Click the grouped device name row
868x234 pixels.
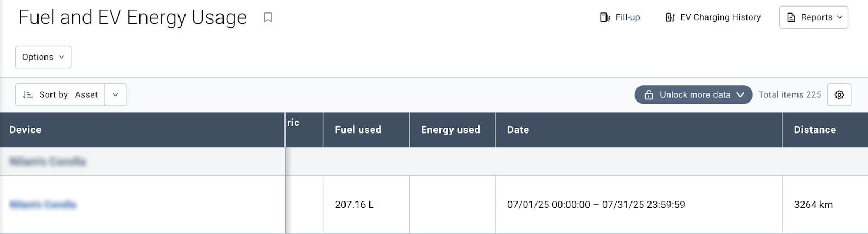48,161
